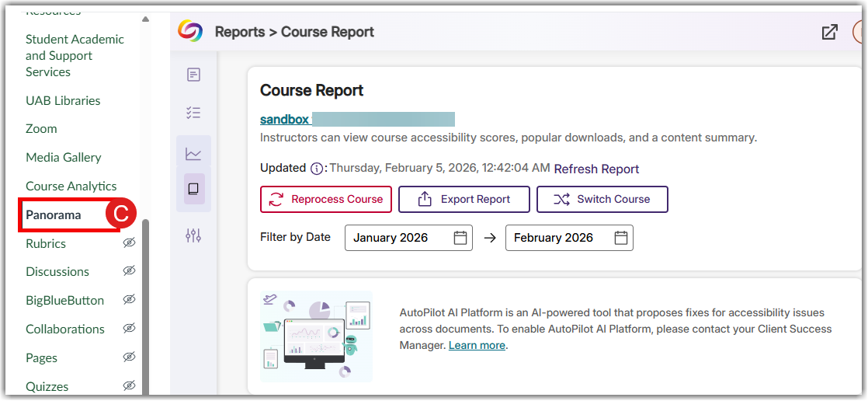Toggle visibility eye icon for Rubrics
The height and width of the screenshot is (401, 868).
coord(129,243)
